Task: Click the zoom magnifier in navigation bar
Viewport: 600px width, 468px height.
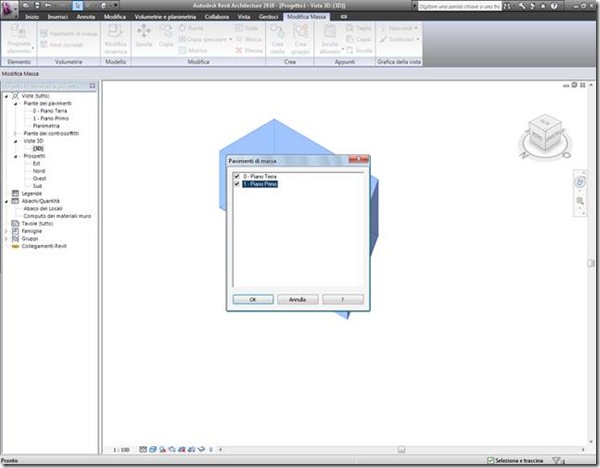Action: pos(580,201)
